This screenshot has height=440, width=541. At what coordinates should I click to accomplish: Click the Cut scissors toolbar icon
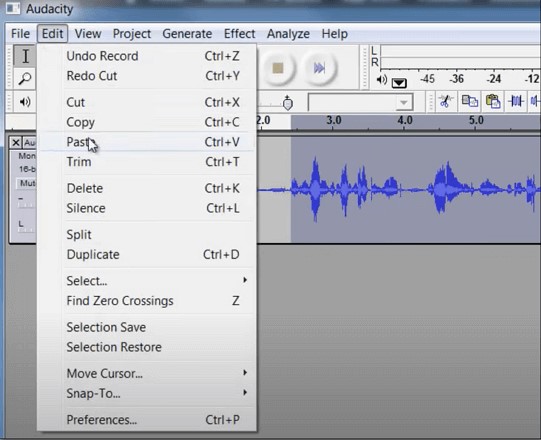pyautogui.click(x=445, y=102)
